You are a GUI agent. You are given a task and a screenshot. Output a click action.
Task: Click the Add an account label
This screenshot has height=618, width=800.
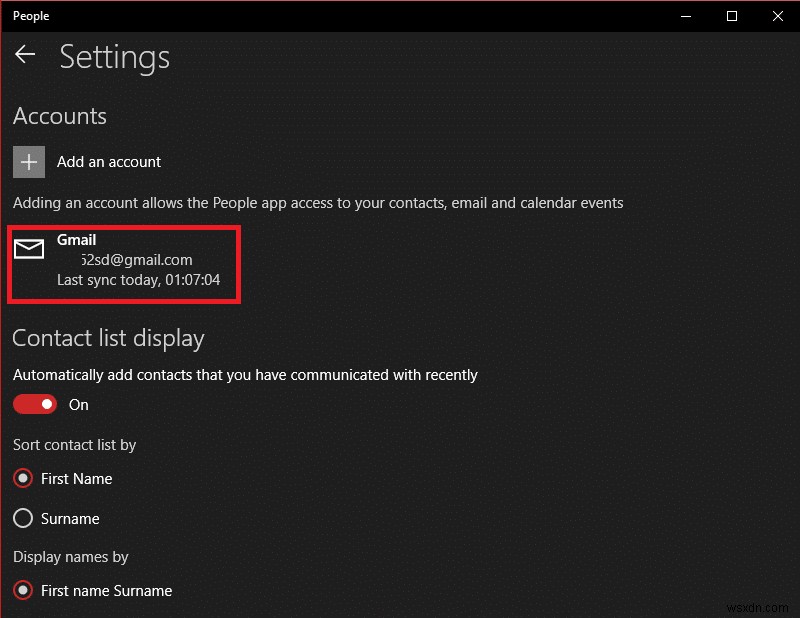pyautogui.click(x=109, y=162)
